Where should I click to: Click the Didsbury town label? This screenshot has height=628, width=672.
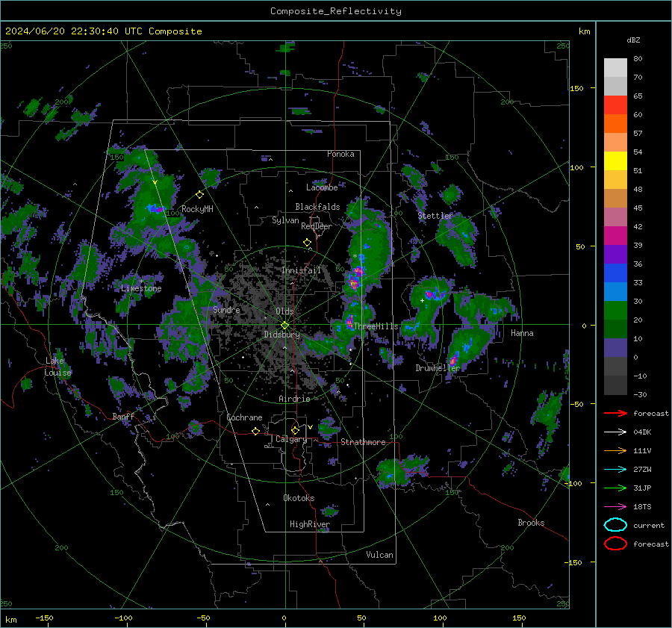click(281, 335)
